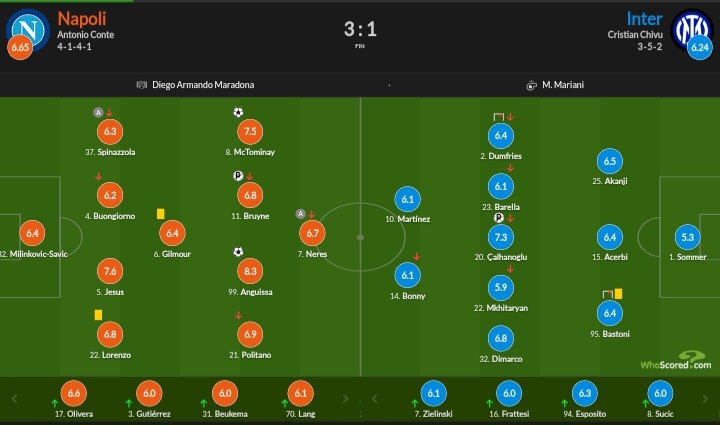
Task: Select substitute Zielinski's rating circle
Action: 433,394
